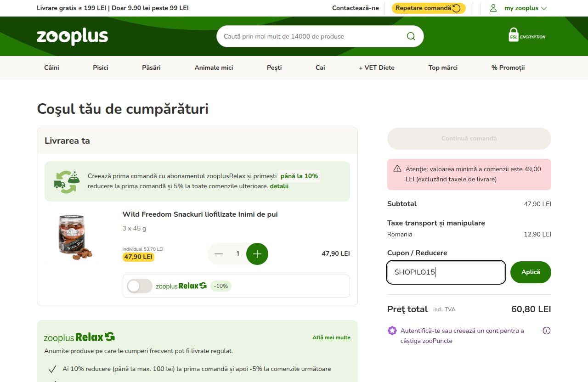Click the -10% Relax discount badge
The height and width of the screenshot is (382, 588).
point(221,286)
